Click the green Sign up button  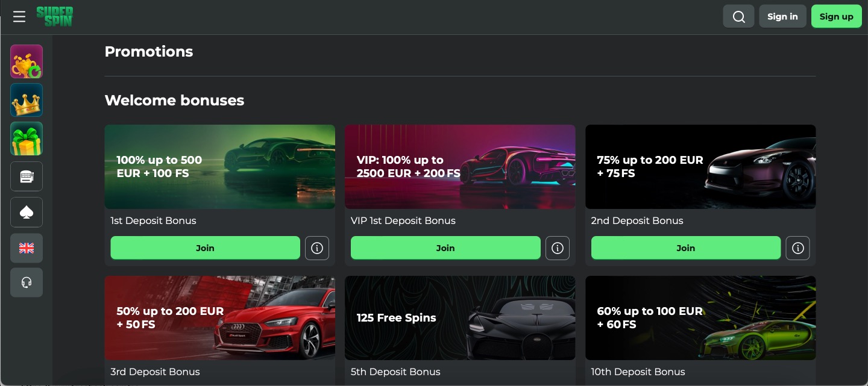coord(836,17)
